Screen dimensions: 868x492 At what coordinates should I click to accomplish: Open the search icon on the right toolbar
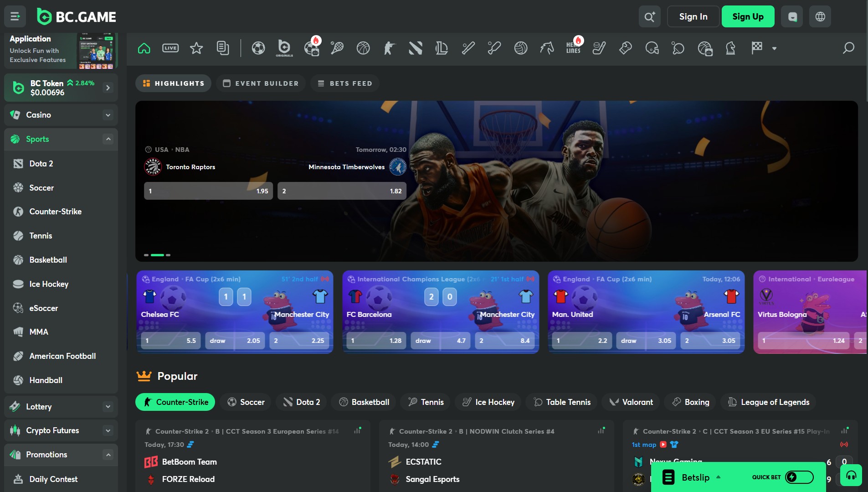pos(848,48)
